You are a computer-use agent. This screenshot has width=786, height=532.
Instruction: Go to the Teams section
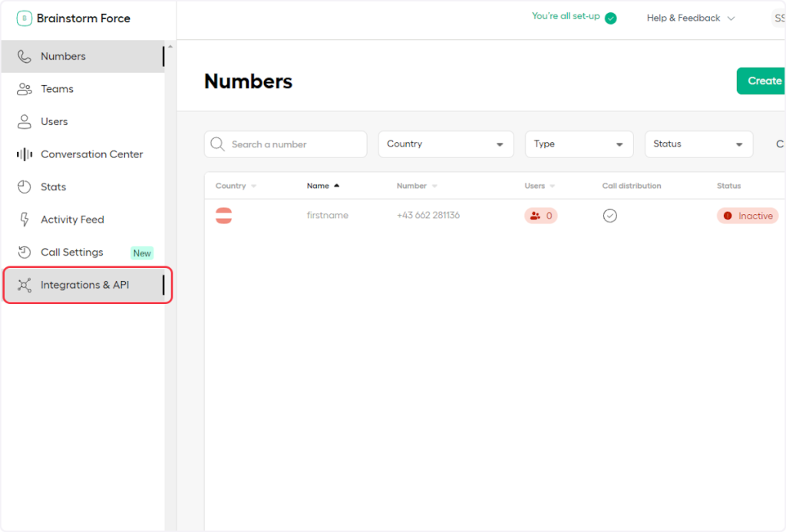(57, 89)
